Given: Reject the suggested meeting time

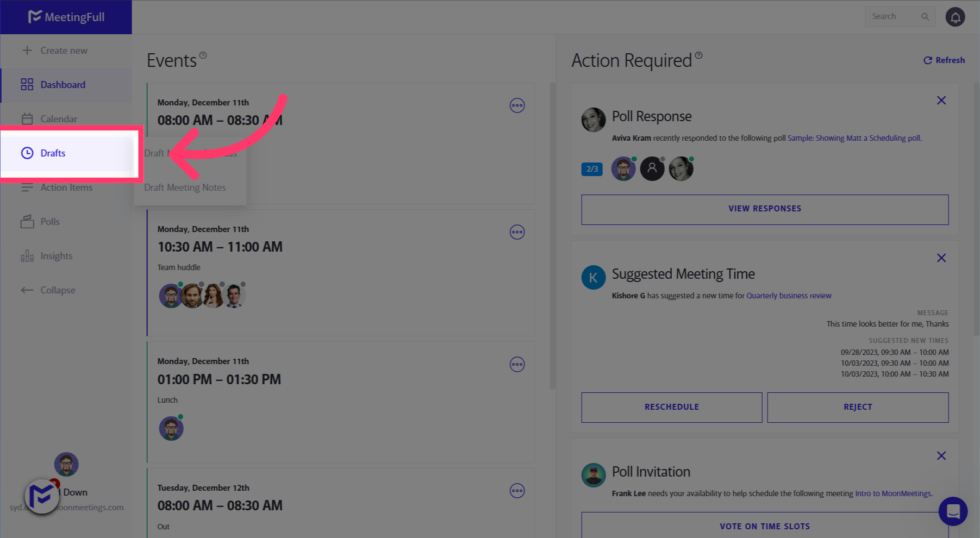Looking at the screenshot, I should (858, 407).
